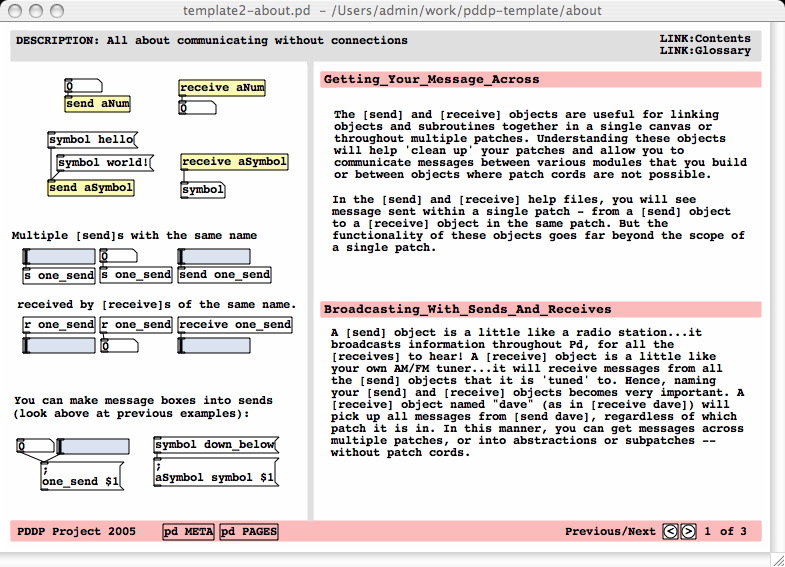Select the receive one_send object
This screenshot has height=567, width=785.
235,325
